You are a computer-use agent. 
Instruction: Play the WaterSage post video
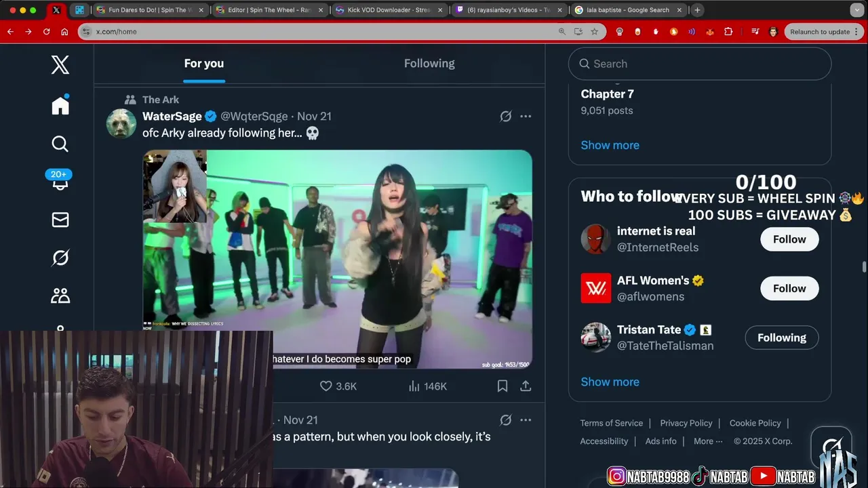tap(337, 259)
